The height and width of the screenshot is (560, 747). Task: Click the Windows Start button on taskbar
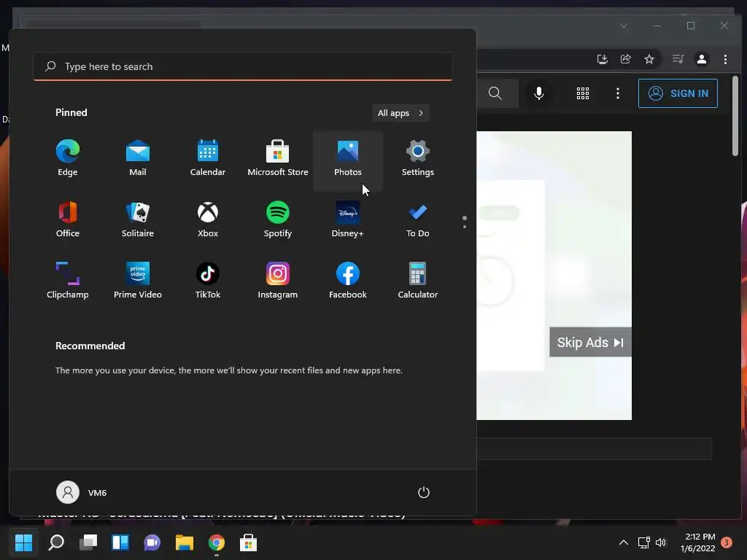[24, 542]
